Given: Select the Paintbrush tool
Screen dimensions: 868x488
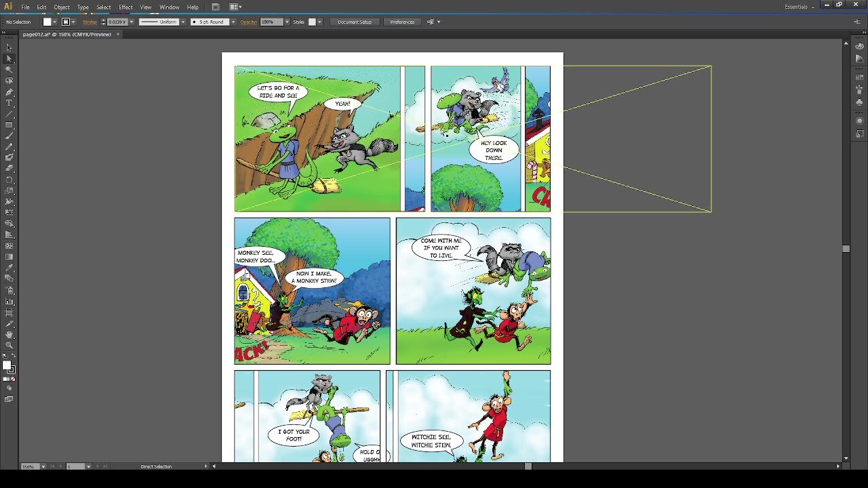Looking at the screenshot, I should (9, 136).
